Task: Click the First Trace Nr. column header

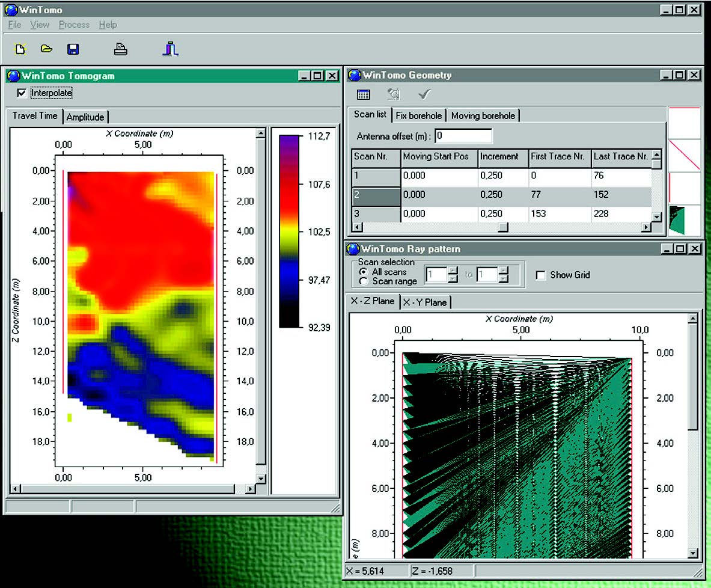Action: (560, 158)
